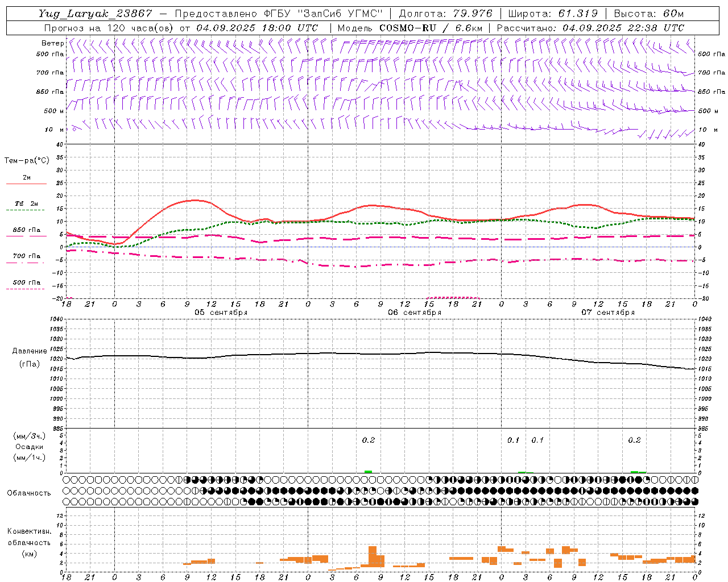Click the tallest orange convective bar on 06 сентября
The width and height of the screenshot is (728, 582).
(373, 556)
